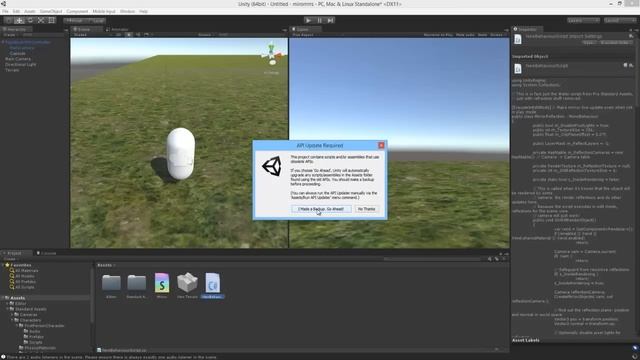Toggle Maximize on Play

point(438,35)
